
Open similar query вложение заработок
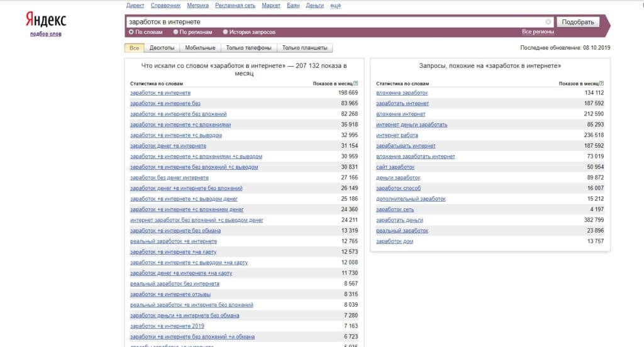(402, 93)
